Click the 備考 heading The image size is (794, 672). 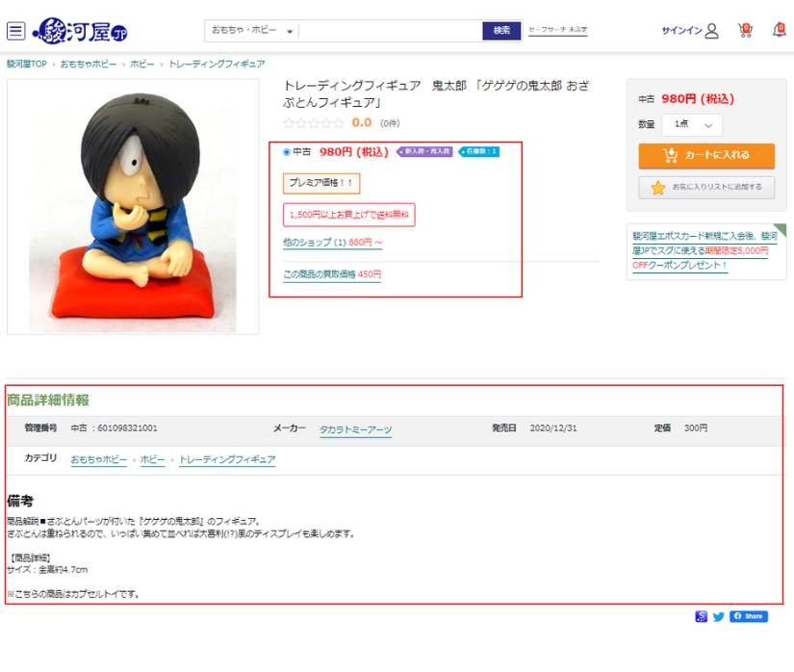click(x=20, y=501)
